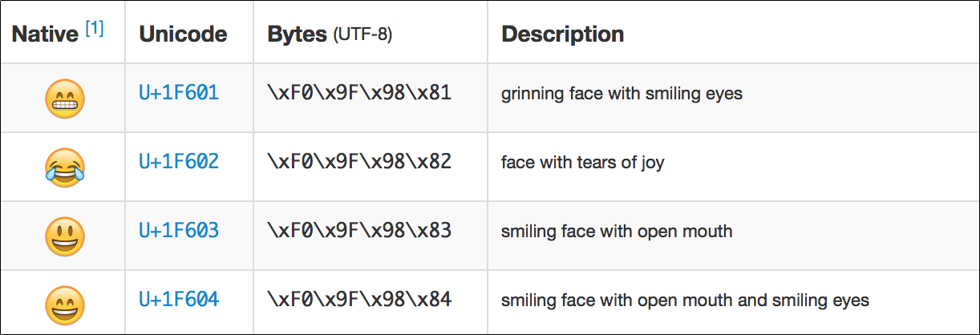Open the U+1F603 unicode link
The image size is (980, 335).
pyautogui.click(x=179, y=231)
